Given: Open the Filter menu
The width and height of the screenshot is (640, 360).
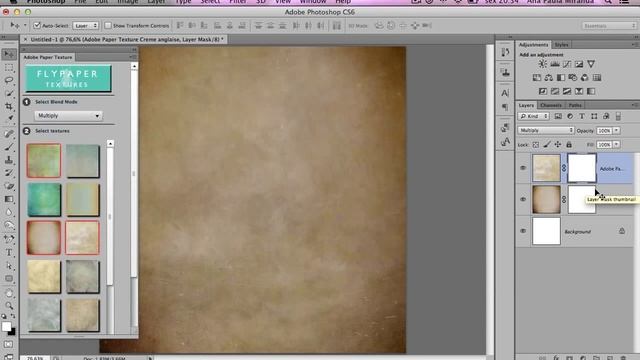Looking at the screenshot, I should point(238,2).
